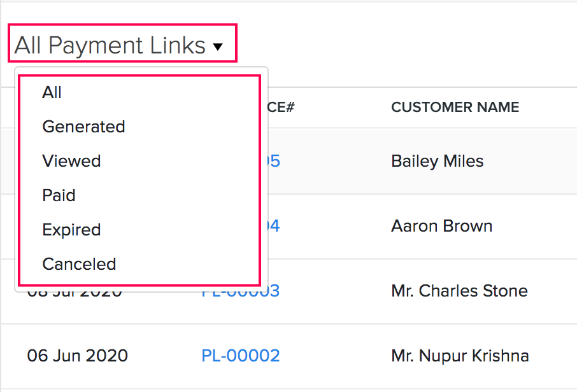Select customer Bailey Miles
This screenshot has height=392, width=577.
click(437, 161)
